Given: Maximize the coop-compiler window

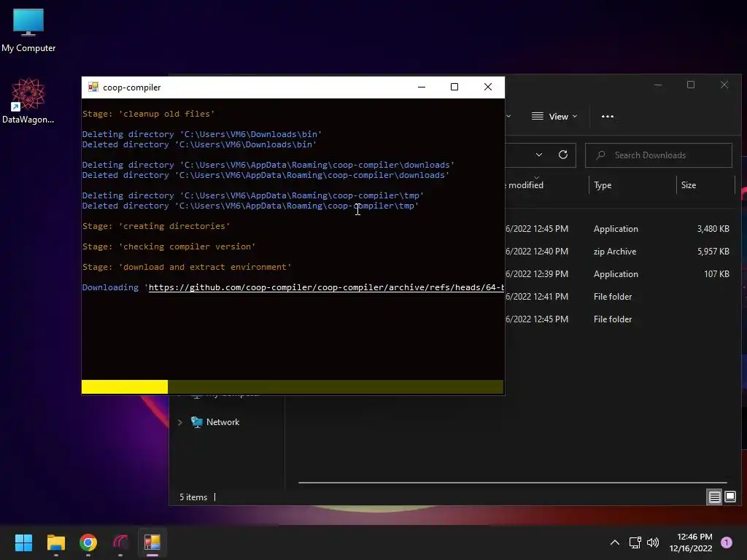Looking at the screenshot, I should tap(454, 87).
